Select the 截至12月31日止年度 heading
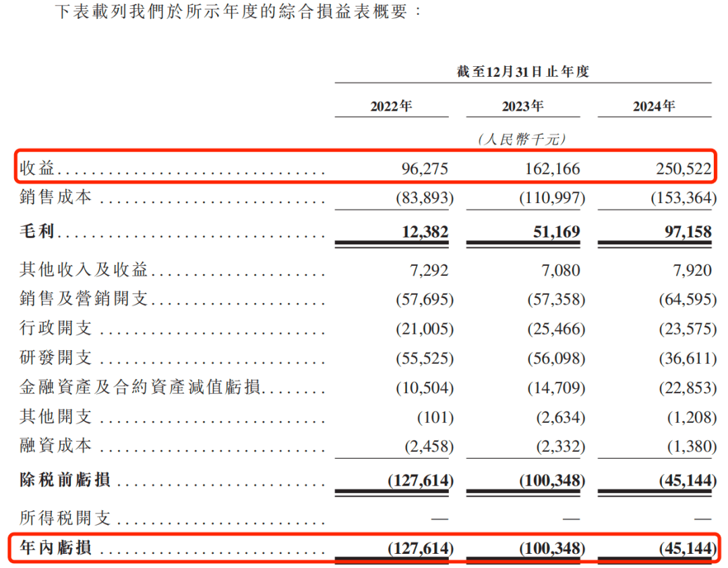The image size is (728, 568). pos(522,72)
